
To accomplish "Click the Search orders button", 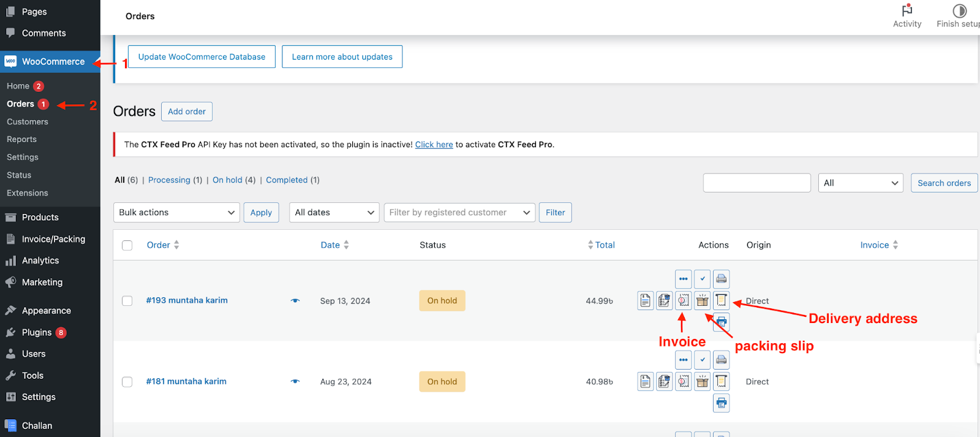I will pyautogui.click(x=944, y=183).
